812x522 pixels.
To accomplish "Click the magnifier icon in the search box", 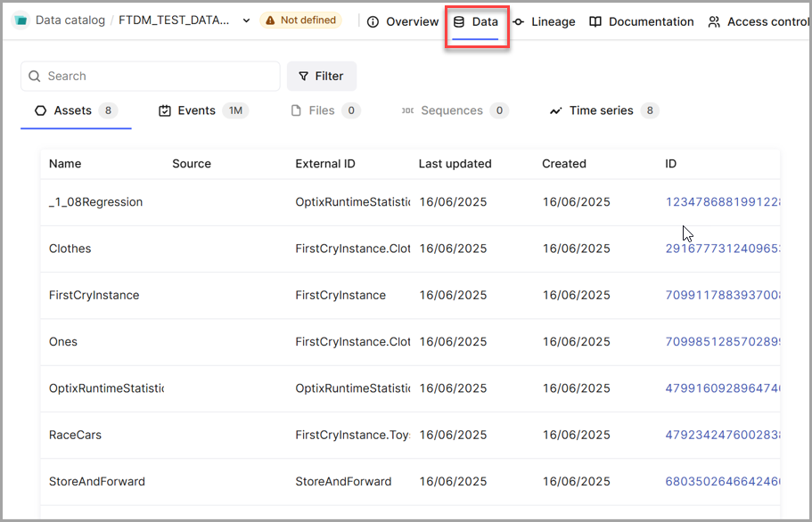I will click(35, 76).
